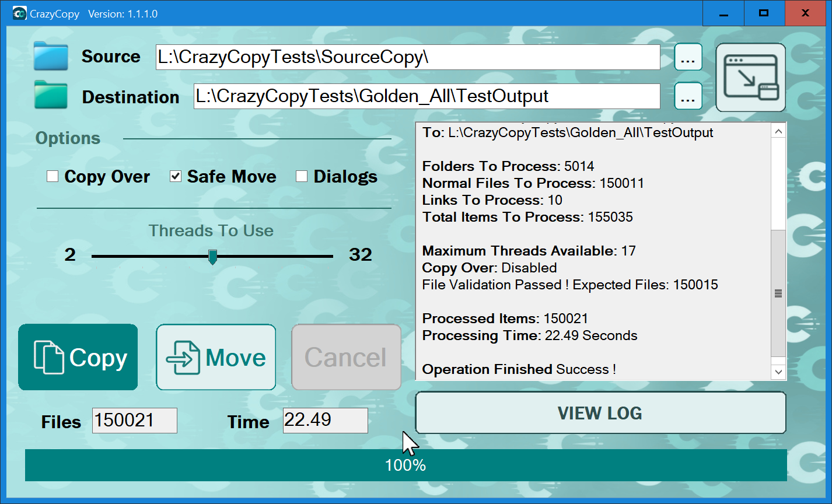The image size is (832, 504).
Task: Click the log scrollbar up arrow
Action: (778, 131)
